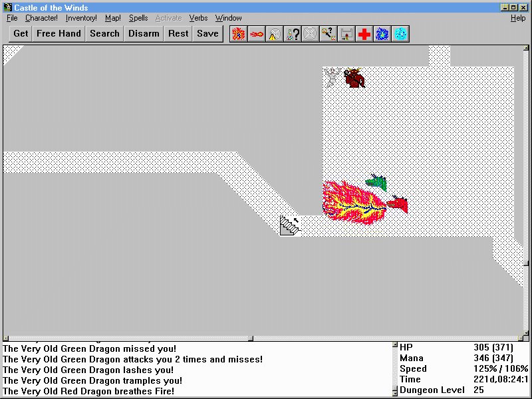This screenshot has height=399, width=532.
Task: Open the Verbs menu
Action: click(x=198, y=18)
